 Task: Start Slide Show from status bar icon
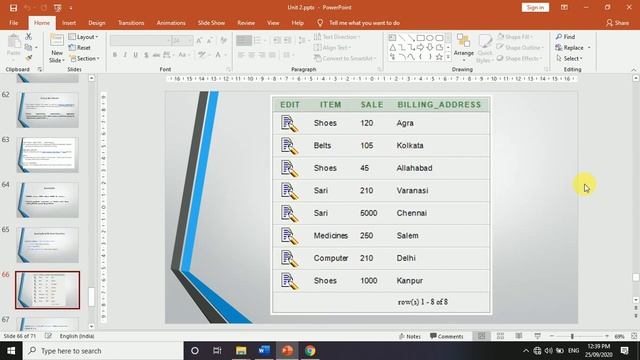(538, 336)
